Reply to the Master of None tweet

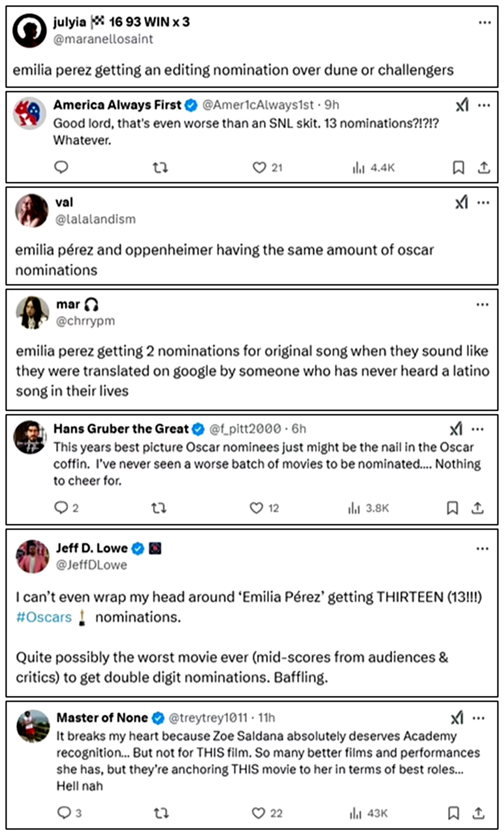(64, 813)
